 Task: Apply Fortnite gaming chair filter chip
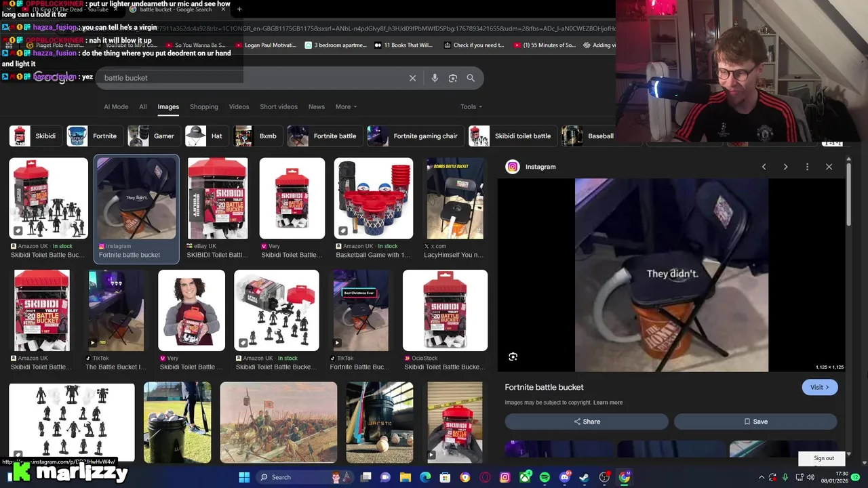click(x=416, y=136)
